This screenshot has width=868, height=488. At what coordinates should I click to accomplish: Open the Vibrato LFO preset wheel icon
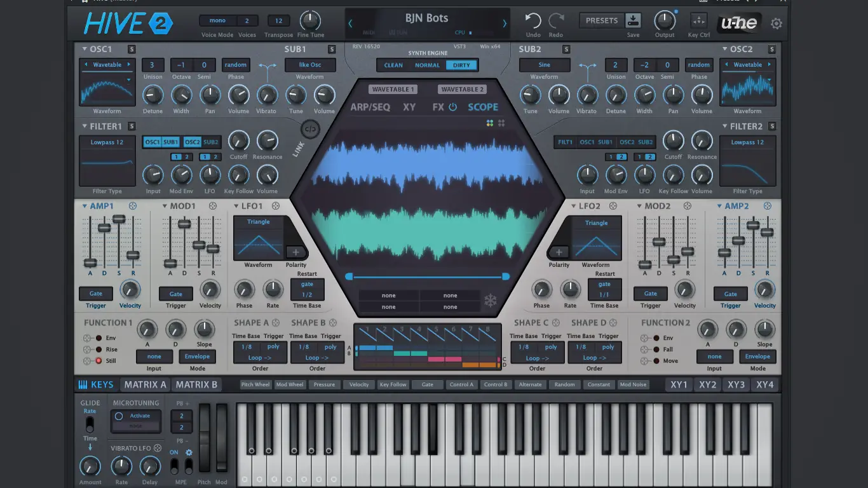[158, 448]
